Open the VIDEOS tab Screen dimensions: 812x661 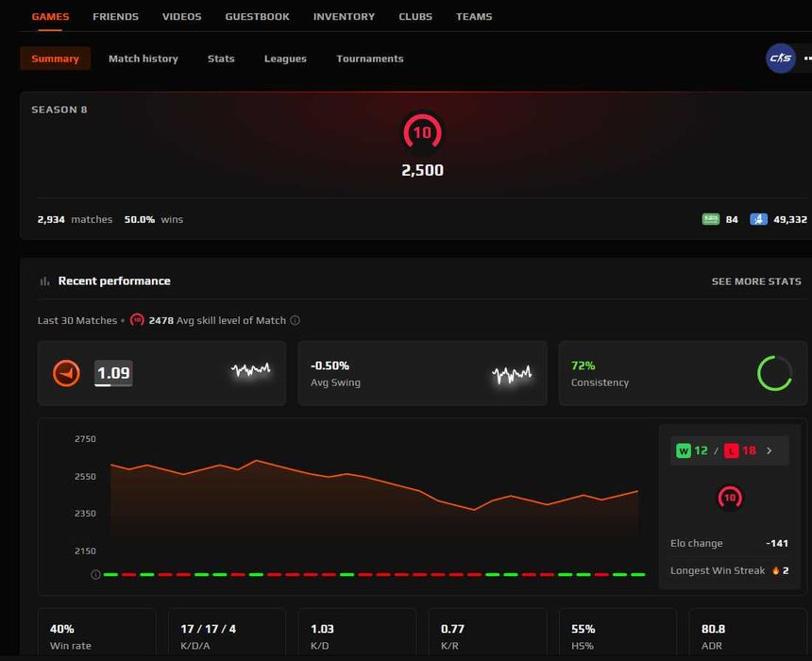click(182, 17)
